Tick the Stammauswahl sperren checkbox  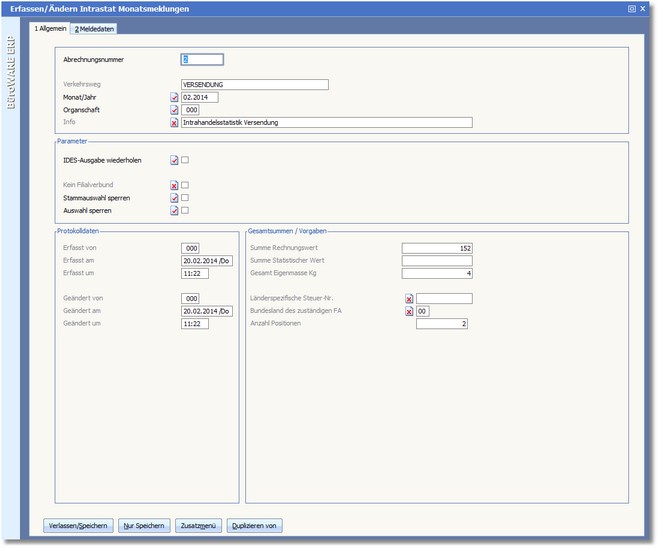tap(185, 198)
